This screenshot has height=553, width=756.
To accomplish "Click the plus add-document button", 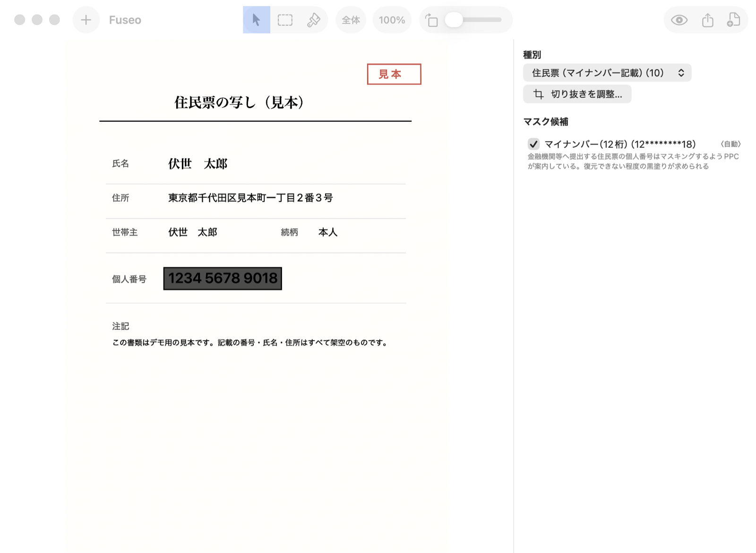I will pos(86,20).
